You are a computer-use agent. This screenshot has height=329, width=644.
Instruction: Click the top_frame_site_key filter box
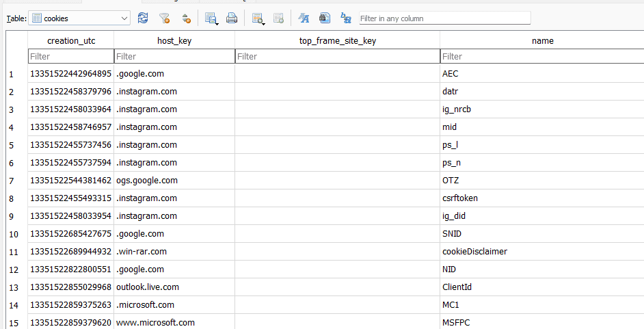tap(338, 56)
